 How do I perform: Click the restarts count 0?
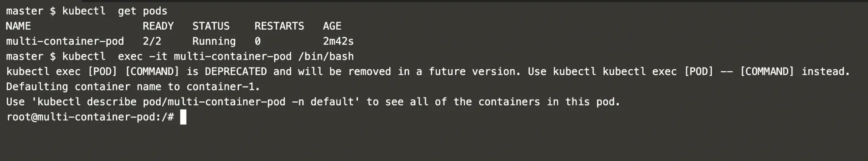257,41
